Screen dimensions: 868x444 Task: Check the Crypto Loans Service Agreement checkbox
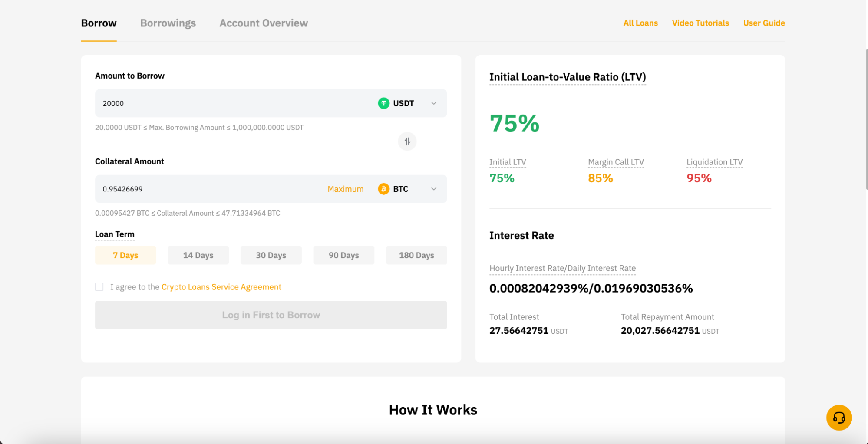tap(99, 287)
